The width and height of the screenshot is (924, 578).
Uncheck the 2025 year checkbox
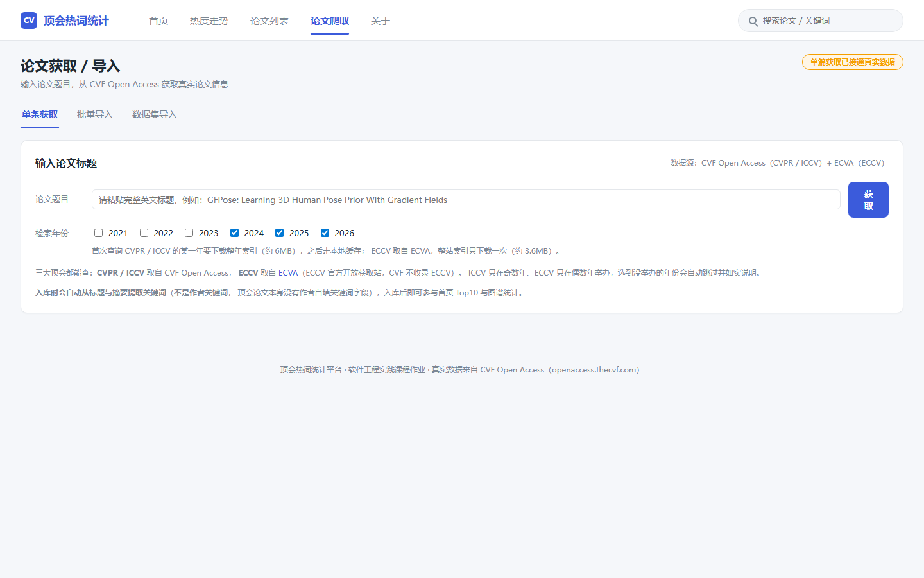click(280, 233)
